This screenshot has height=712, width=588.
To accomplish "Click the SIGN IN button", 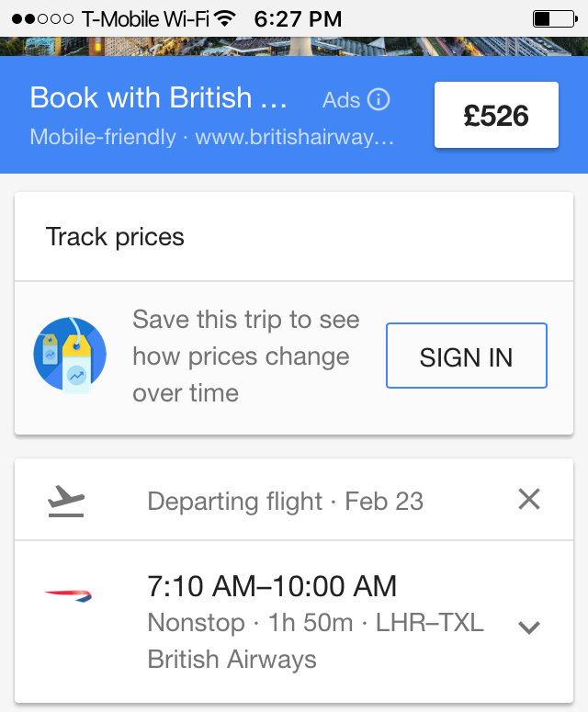I will pyautogui.click(x=466, y=356).
